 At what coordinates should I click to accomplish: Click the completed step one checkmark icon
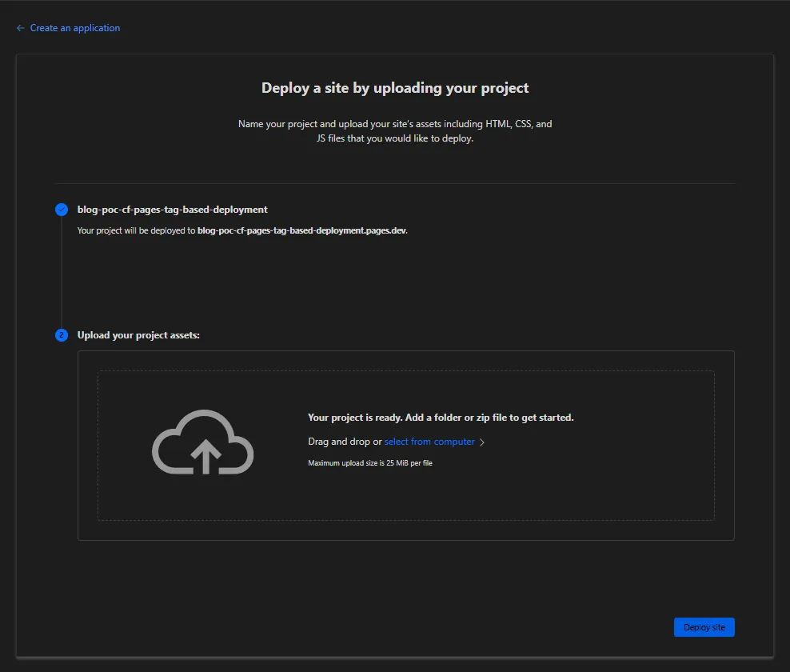62,210
